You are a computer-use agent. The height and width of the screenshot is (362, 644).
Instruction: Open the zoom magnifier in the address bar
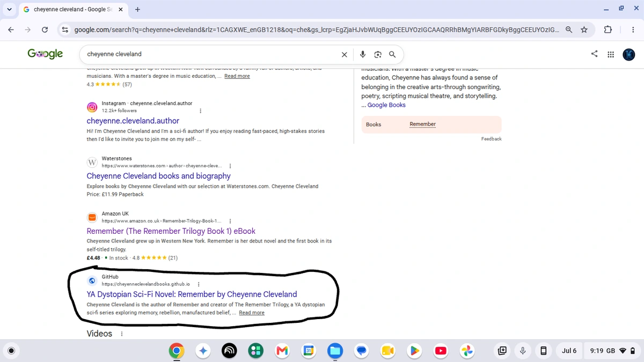569,29
